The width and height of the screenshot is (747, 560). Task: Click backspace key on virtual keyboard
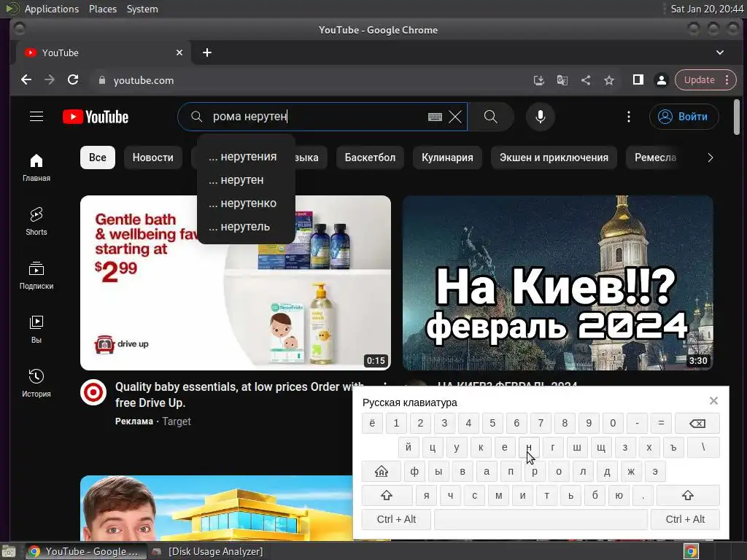coord(697,424)
